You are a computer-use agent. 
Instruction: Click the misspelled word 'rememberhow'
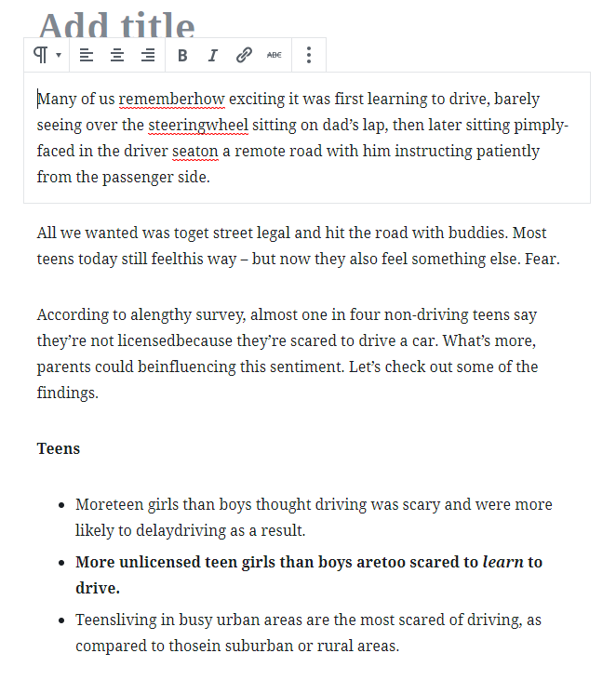click(x=172, y=99)
